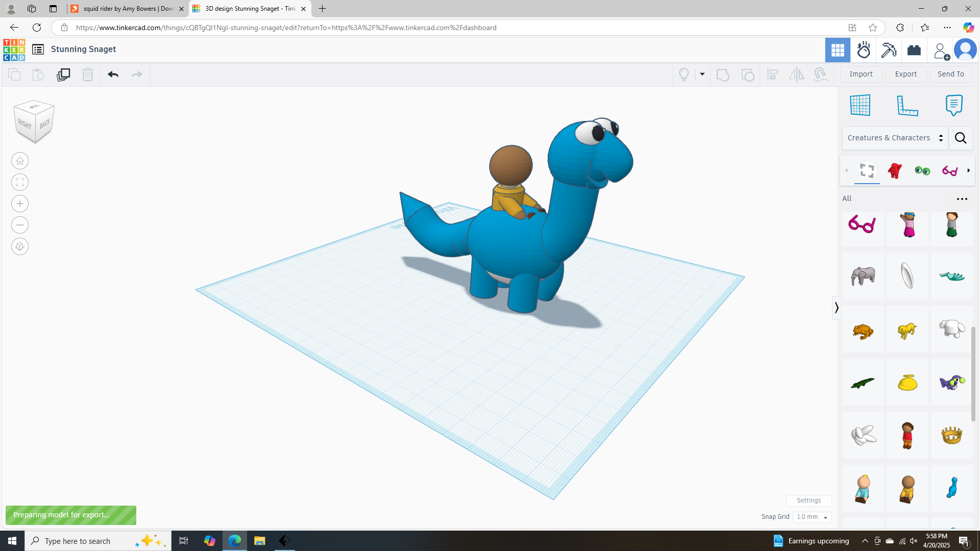Collapse the shapes panel chevron
Screen dimensions: 980x551
(836, 308)
